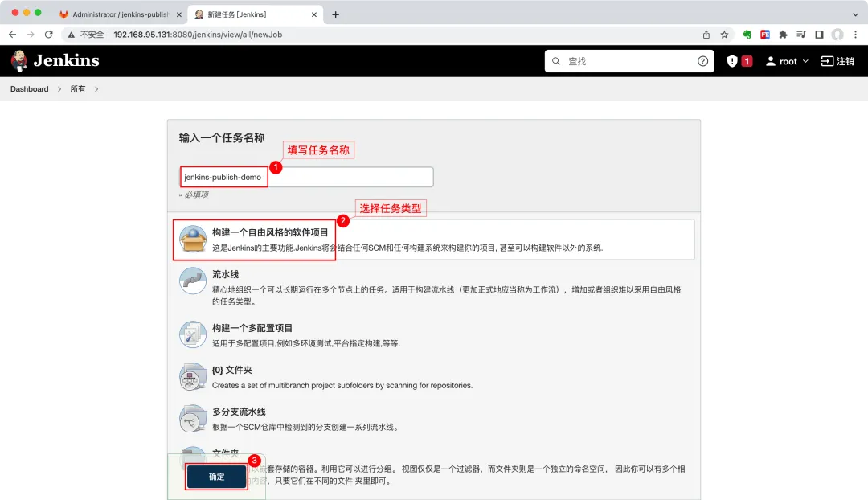Click the search magnifier icon
Viewport: 868px width, 500px height.
point(556,61)
